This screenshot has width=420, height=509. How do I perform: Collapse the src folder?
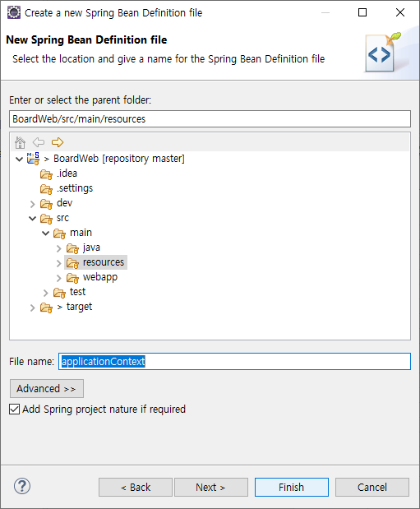[x=32, y=218]
